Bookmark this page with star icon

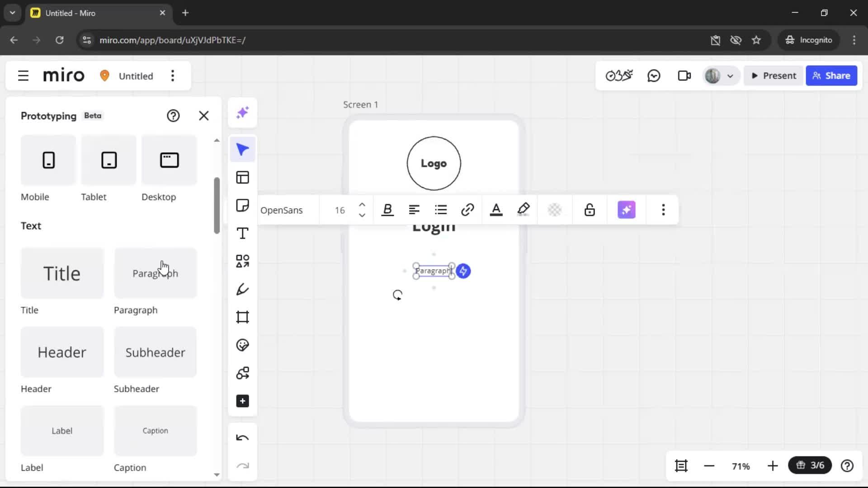click(x=756, y=40)
